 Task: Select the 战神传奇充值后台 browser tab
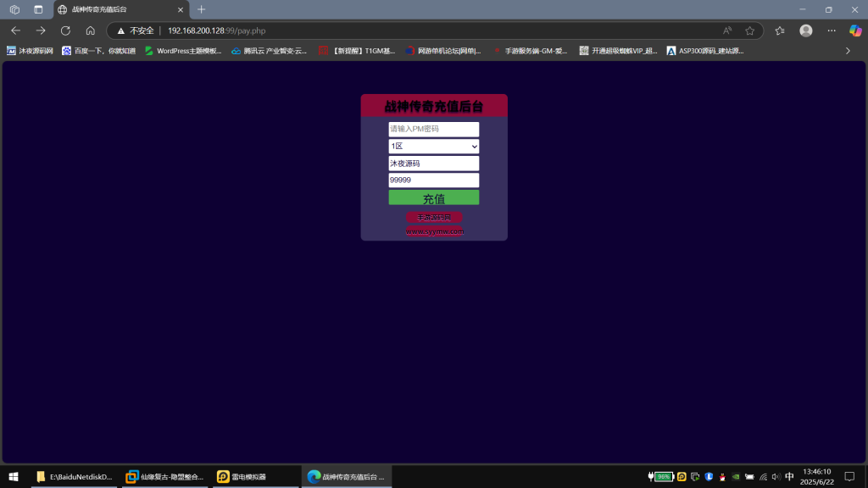coord(119,9)
